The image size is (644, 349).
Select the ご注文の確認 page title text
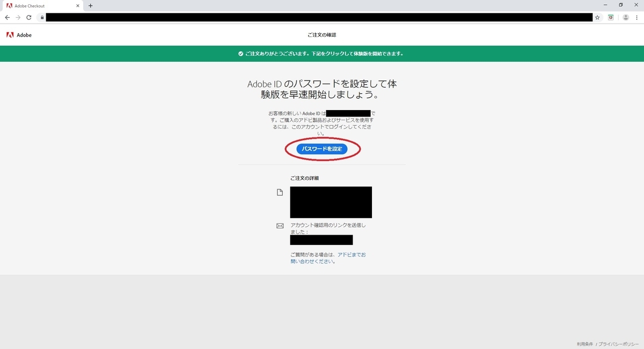pyautogui.click(x=322, y=35)
